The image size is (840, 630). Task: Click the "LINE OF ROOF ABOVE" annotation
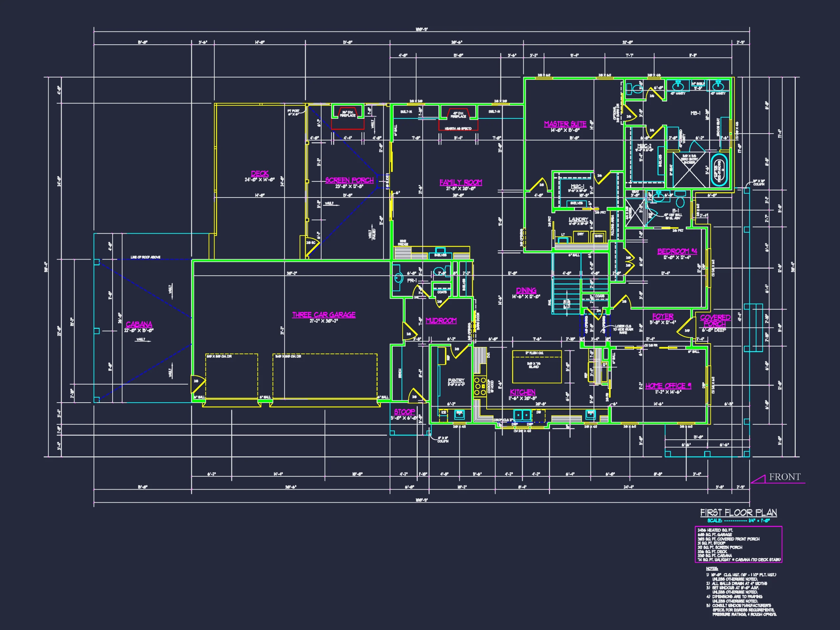pos(145,257)
